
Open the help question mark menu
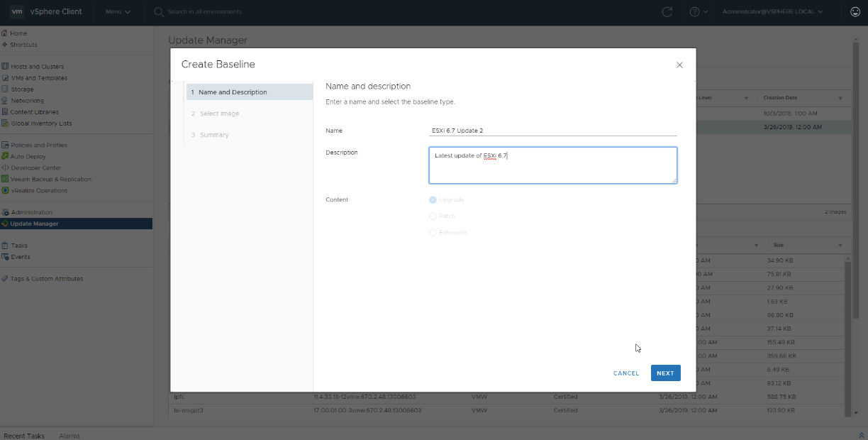(x=699, y=11)
